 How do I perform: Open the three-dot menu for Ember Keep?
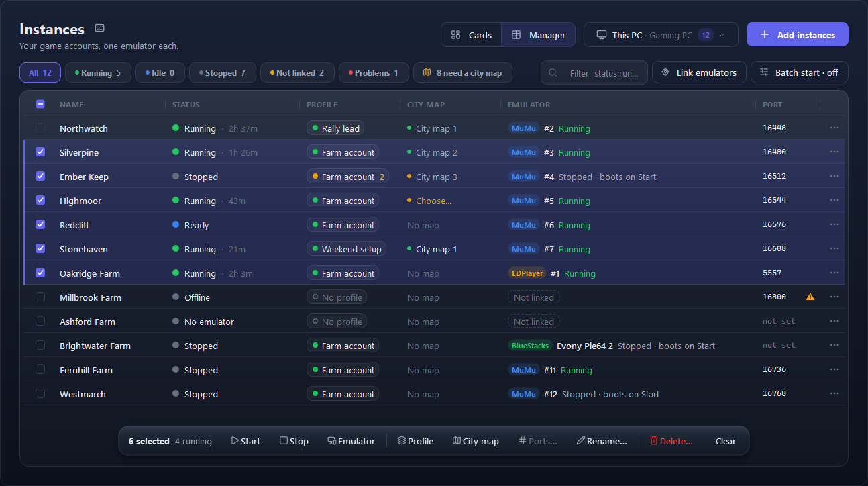tap(834, 176)
